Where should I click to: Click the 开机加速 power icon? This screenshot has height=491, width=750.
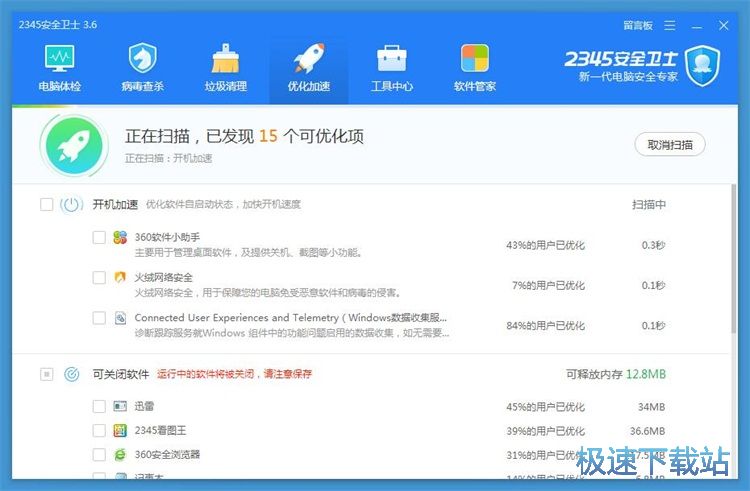(x=71, y=205)
